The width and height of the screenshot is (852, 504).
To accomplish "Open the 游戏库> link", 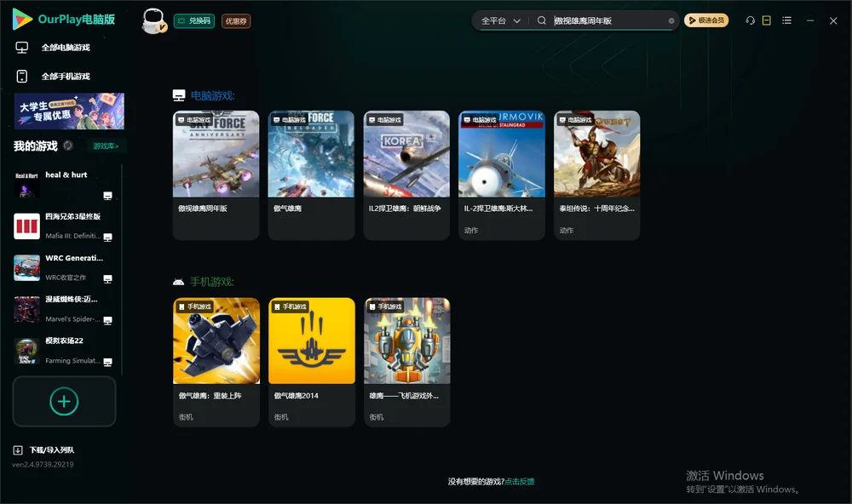I will click(106, 146).
